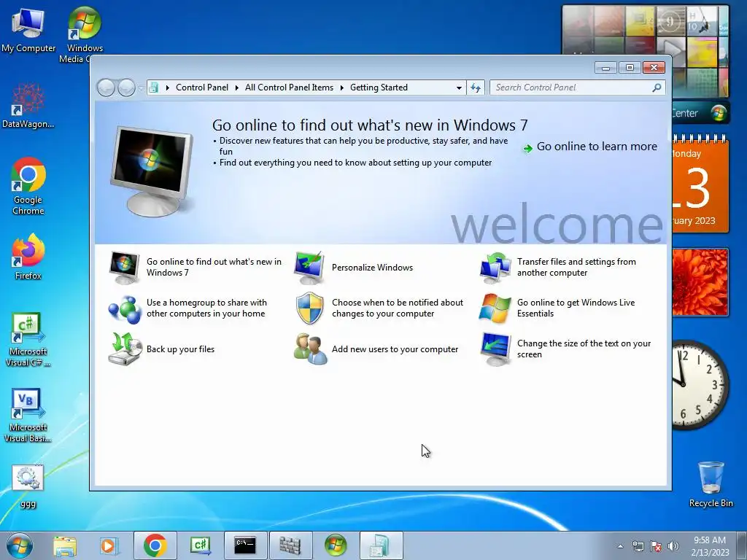Open Windows Explorer from the taskbar
Image resolution: width=747 pixels, height=560 pixels.
[x=65, y=546]
